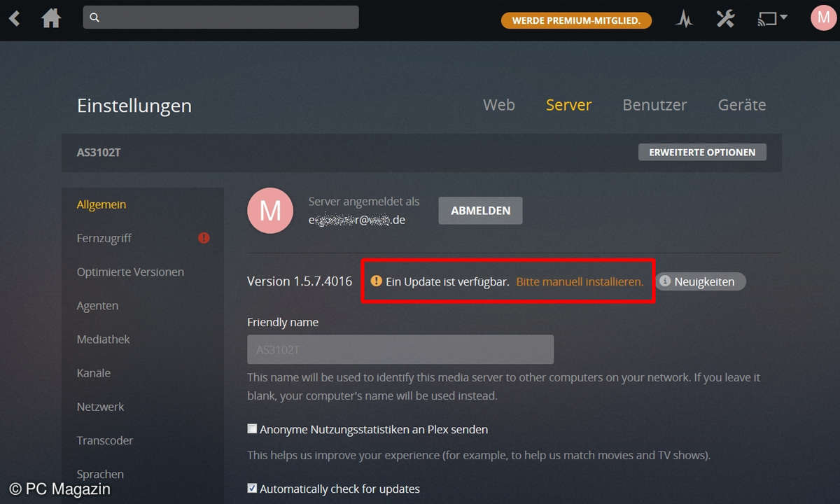Switch to the Web settings tab
Image resolution: width=840 pixels, height=504 pixels.
coord(499,105)
